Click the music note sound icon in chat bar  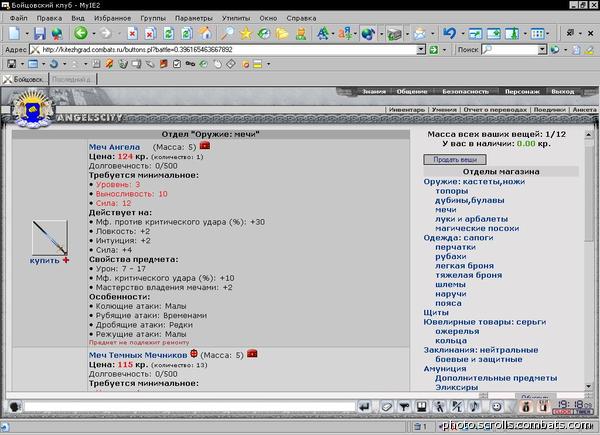[475, 406]
